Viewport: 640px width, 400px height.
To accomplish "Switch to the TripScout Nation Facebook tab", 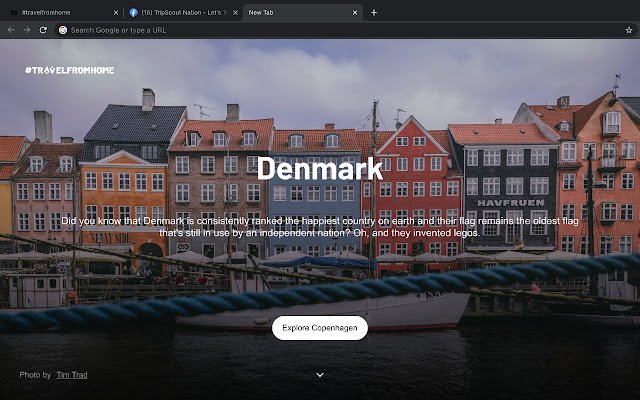I will click(182, 13).
